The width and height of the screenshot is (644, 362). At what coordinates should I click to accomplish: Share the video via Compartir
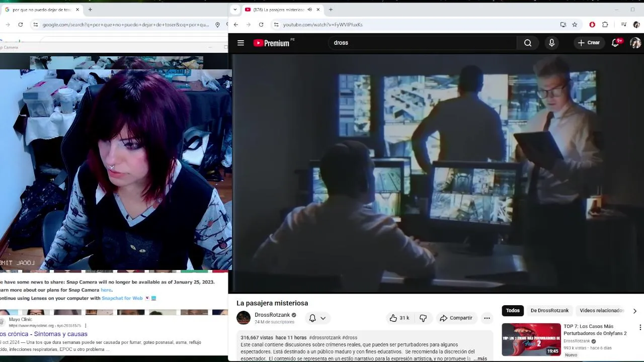[x=456, y=318]
